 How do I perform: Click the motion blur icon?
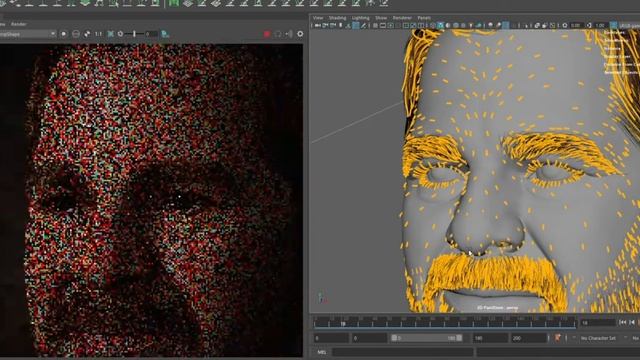tap(498, 25)
